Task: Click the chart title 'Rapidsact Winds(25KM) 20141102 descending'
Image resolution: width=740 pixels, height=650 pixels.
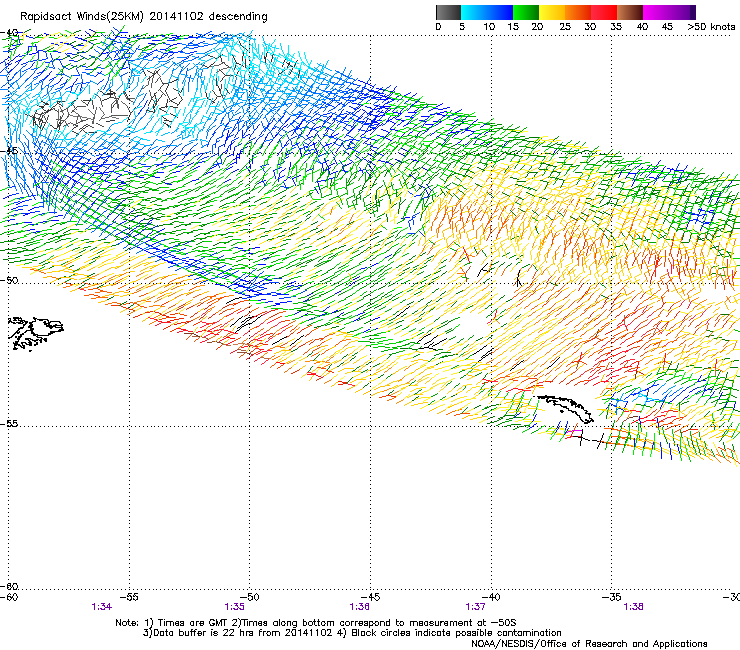Action: (143, 17)
